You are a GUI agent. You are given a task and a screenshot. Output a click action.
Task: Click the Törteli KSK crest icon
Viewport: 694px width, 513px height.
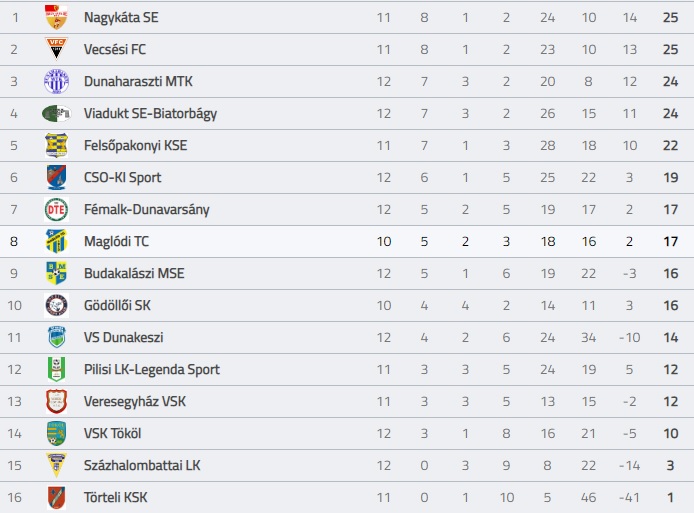(56, 497)
